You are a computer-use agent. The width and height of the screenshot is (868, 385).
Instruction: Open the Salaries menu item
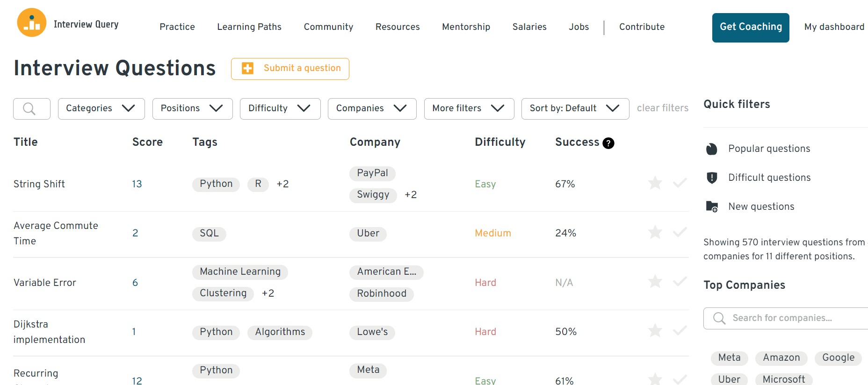point(529,27)
